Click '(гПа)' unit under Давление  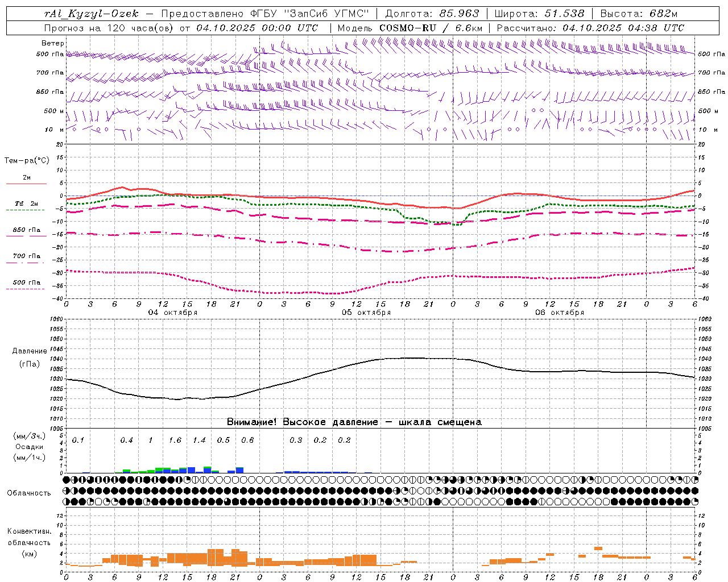coord(30,364)
